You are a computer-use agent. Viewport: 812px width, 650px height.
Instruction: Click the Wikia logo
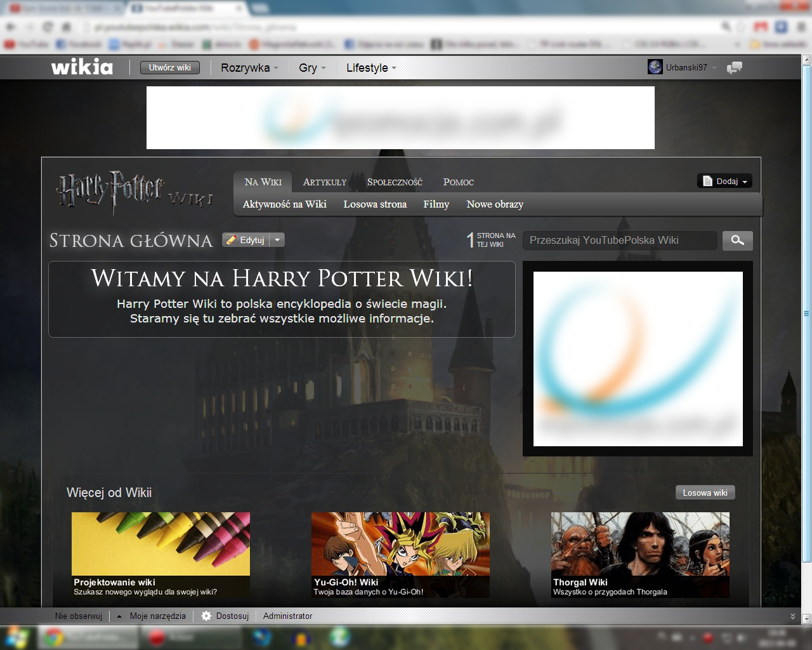pos(82,67)
